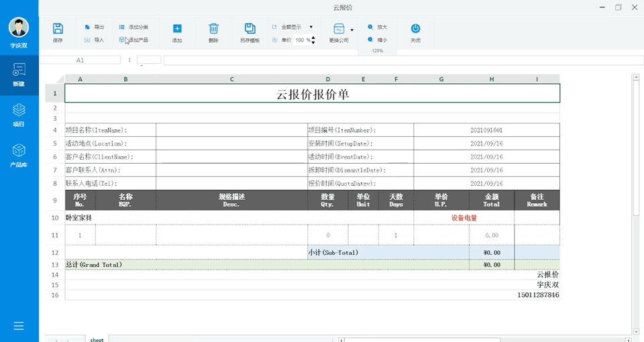Click 添加分类 to add a category
The width and height of the screenshot is (644, 342).
tap(133, 27)
